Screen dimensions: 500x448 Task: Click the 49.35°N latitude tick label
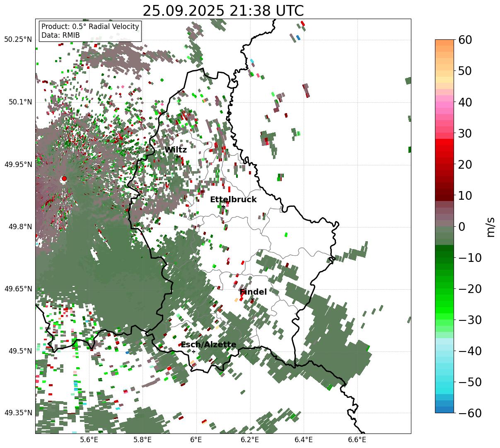click(x=18, y=413)
